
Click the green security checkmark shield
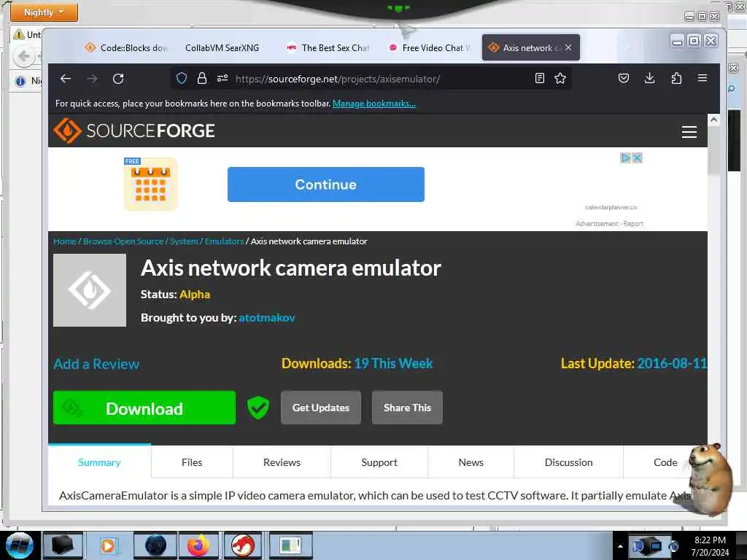[258, 408]
